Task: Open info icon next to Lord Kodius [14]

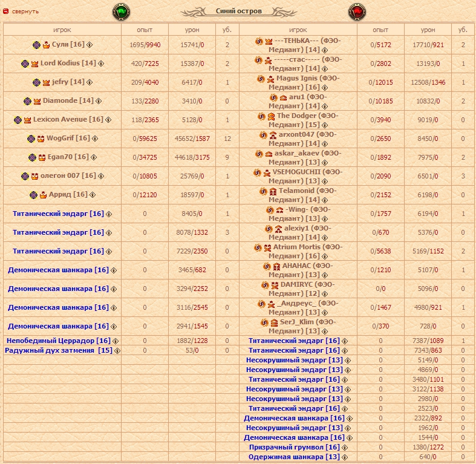Action: 101,64
